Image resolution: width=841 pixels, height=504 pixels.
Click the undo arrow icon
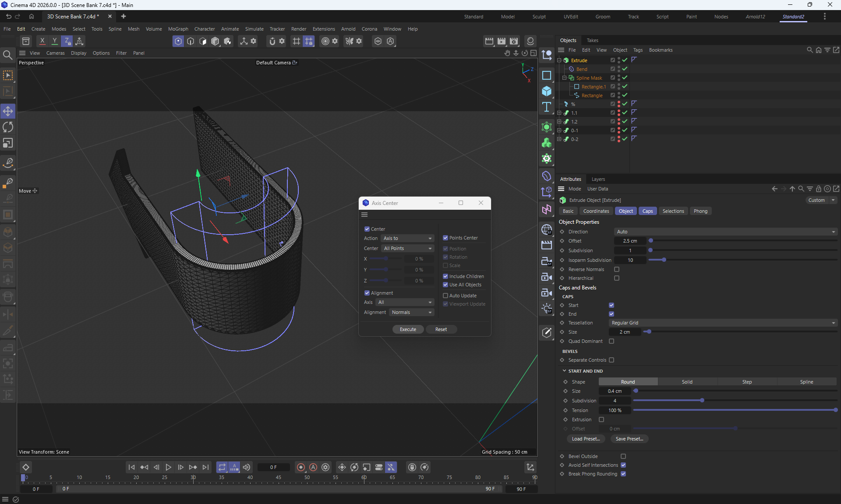pyautogui.click(x=8, y=16)
